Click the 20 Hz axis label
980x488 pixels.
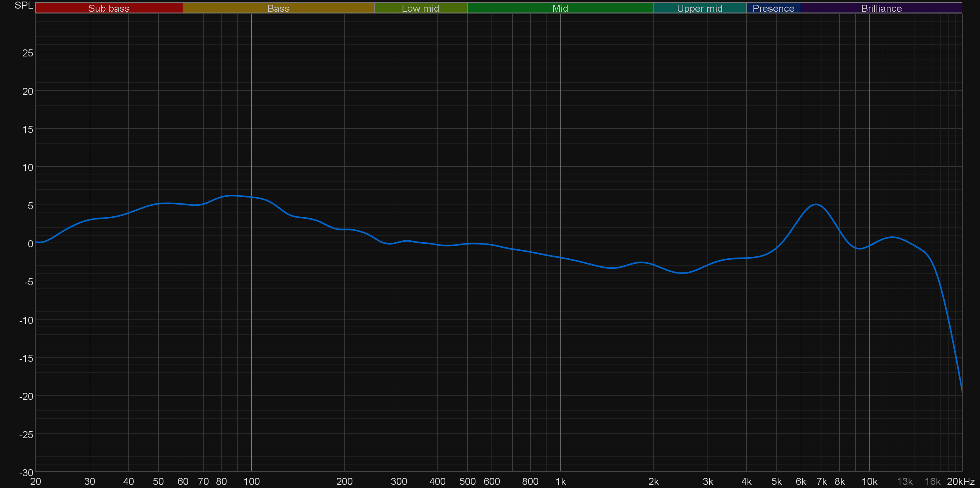pyautogui.click(x=35, y=481)
